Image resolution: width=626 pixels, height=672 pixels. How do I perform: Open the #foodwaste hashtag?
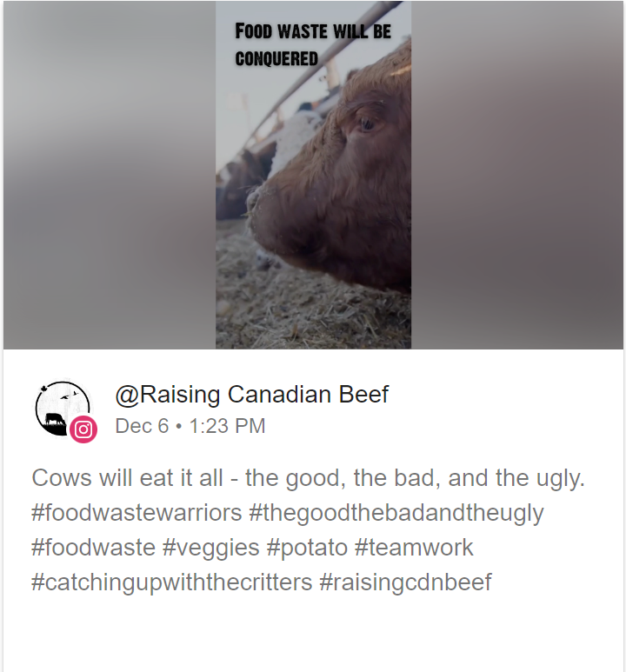93,548
